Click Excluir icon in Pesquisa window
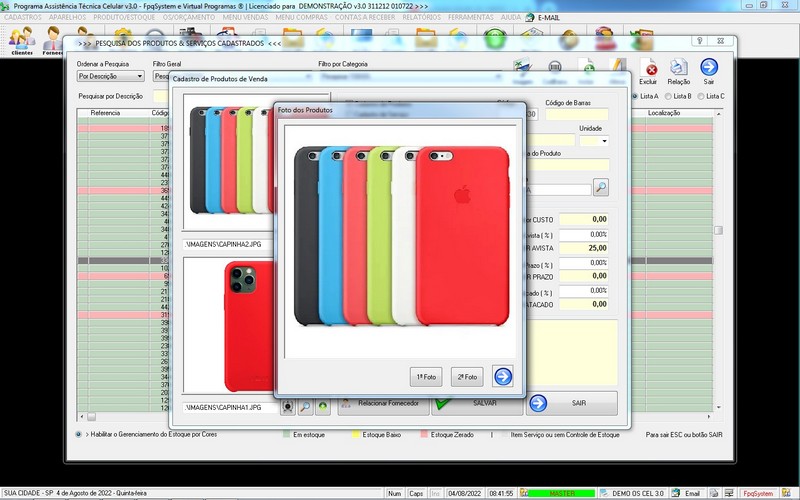Viewport: 800px width, 500px height. click(648, 71)
